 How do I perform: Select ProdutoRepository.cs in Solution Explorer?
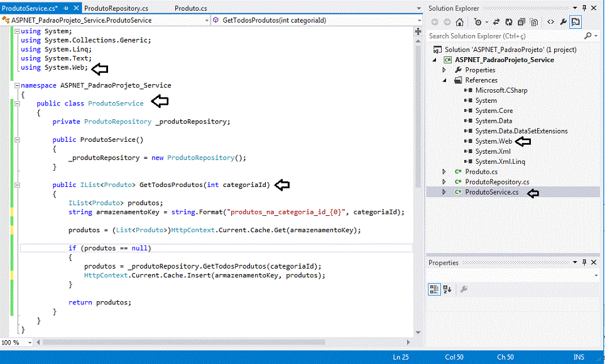click(497, 181)
